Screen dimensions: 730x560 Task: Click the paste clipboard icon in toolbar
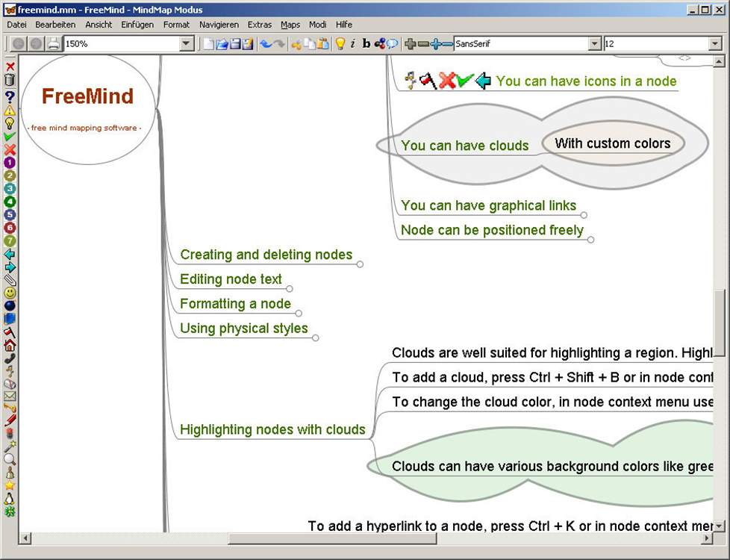click(323, 44)
